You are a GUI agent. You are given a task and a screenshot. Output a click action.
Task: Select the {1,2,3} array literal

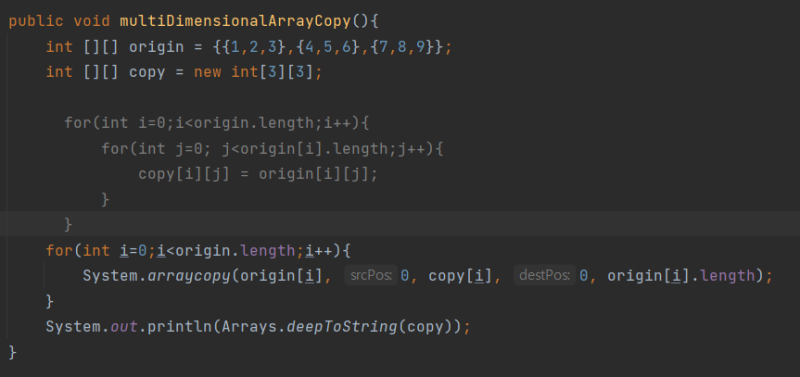(x=254, y=47)
